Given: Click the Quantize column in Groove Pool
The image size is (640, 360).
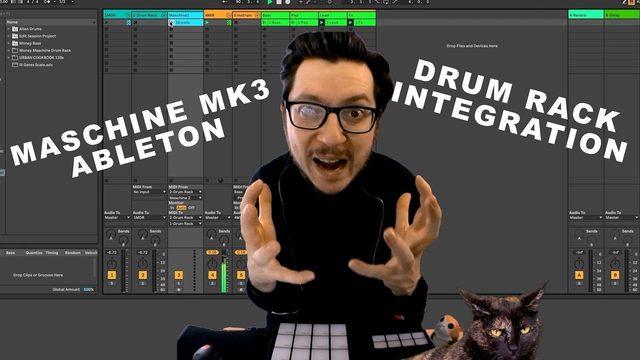Looking at the screenshot, I should [x=34, y=253].
